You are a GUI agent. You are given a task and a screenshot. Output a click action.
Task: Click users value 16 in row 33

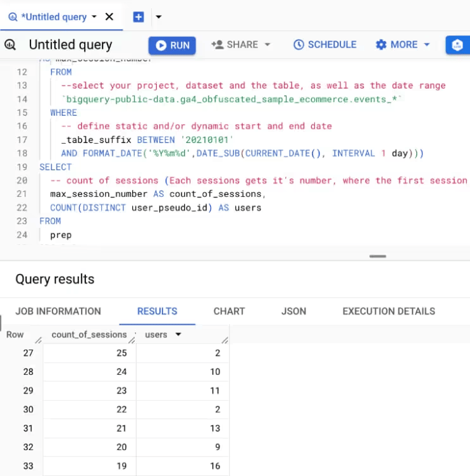[215, 466]
